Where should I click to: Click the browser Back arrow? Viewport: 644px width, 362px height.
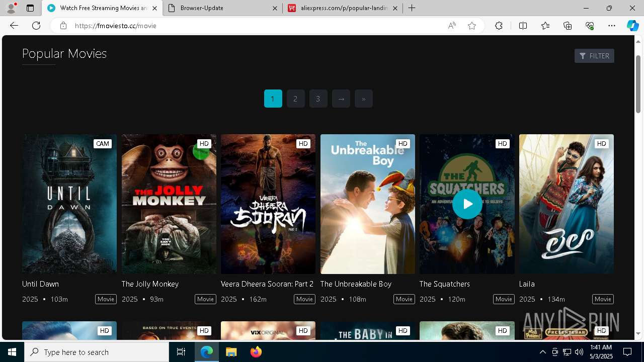pyautogui.click(x=14, y=26)
